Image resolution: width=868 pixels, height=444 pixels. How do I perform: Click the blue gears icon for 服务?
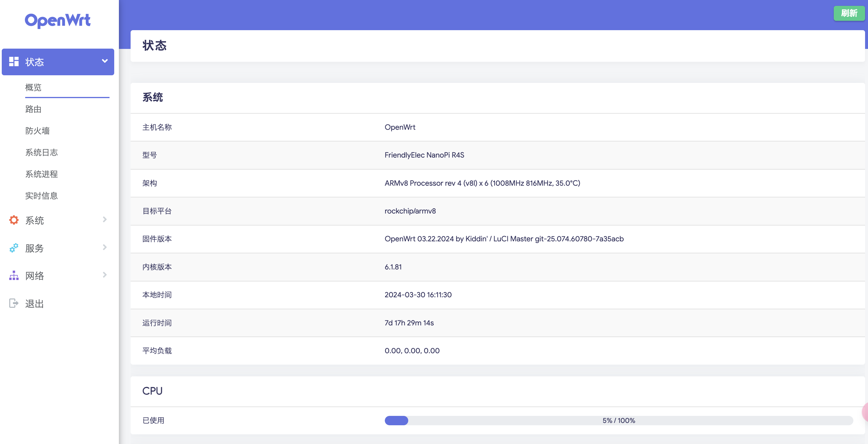(x=14, y=248)
